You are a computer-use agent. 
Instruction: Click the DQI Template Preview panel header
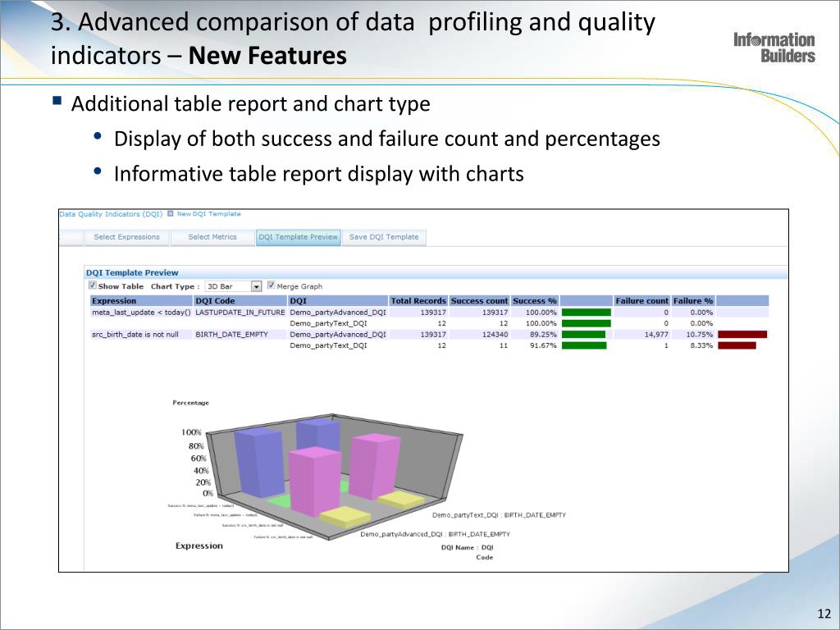tap(132, 272)
